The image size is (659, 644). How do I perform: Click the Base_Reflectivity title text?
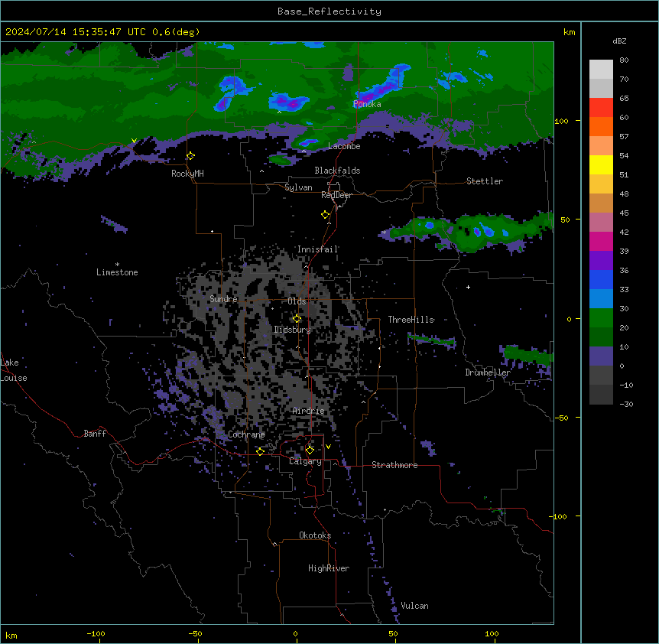(x=329, y=11)
